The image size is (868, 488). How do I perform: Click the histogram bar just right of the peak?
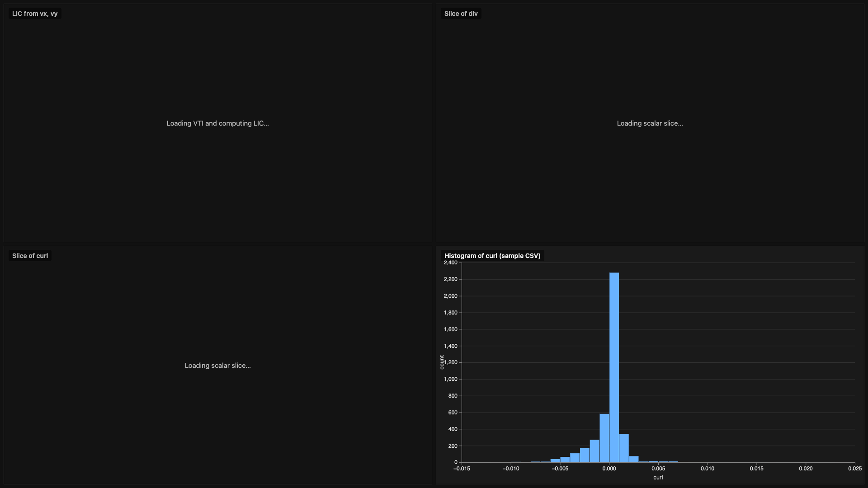[x=624, y=448]
